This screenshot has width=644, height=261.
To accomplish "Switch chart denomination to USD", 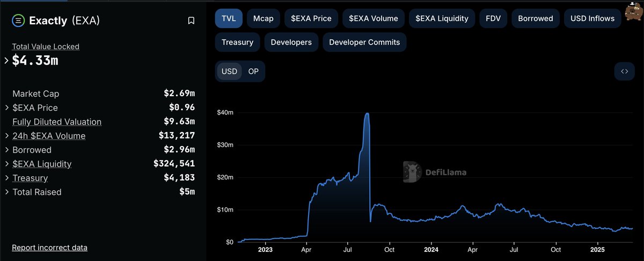I will 229,71.
